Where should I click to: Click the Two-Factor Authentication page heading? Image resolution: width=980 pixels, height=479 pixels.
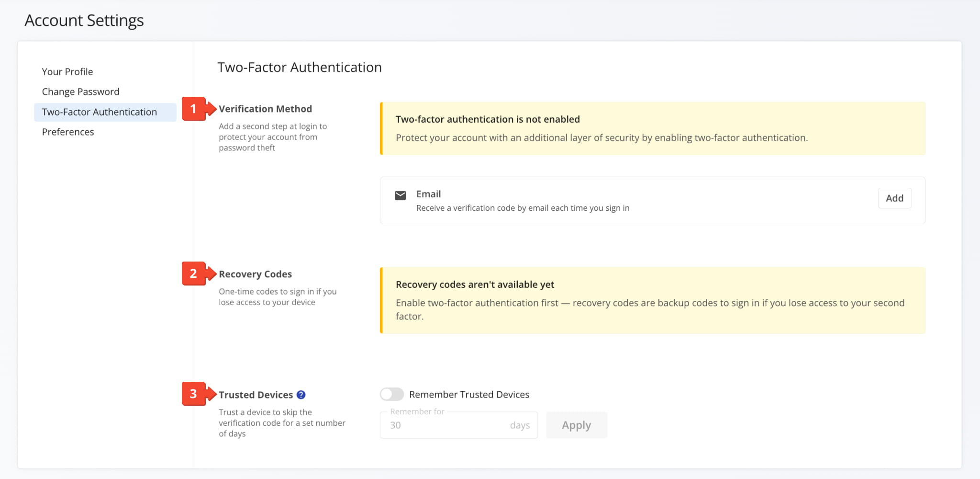(300, 68)
